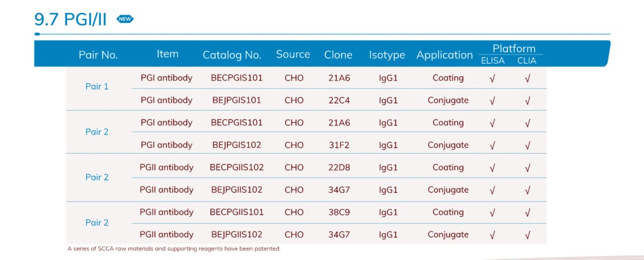The width and height of the screenshot is (644, 260).
Task: Select the Pair 1 row label
Action: pyautogui.click(x=97, y=86)
